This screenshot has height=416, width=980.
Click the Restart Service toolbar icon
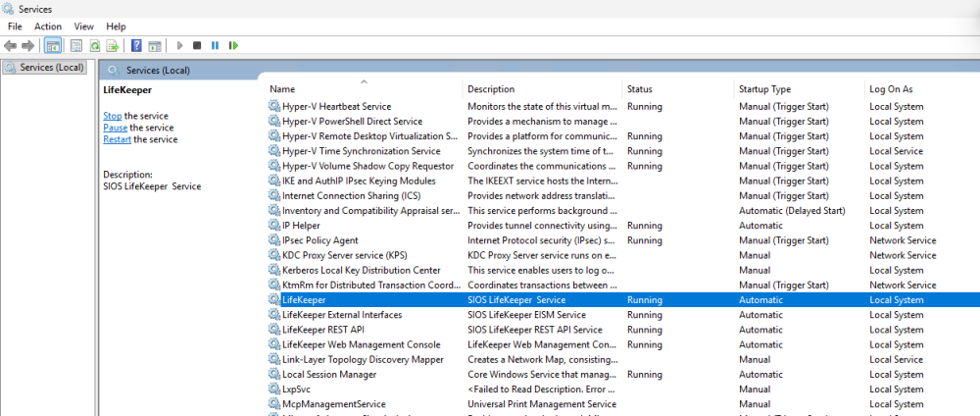click(233, 46)
